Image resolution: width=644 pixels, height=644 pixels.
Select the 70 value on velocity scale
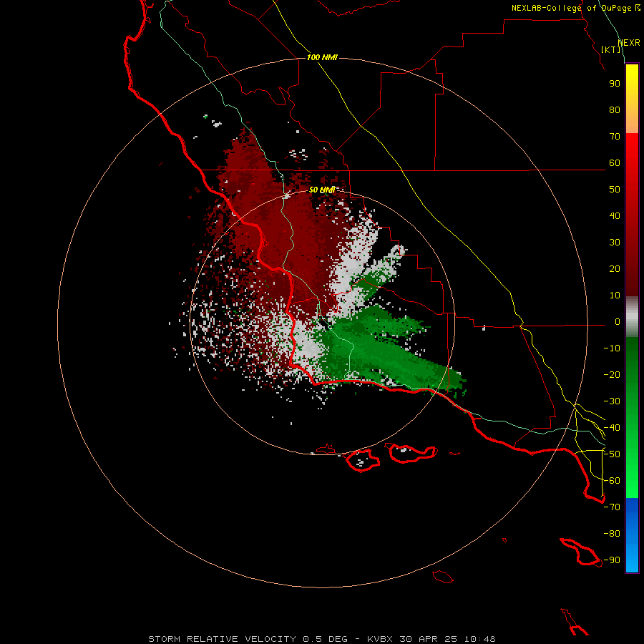pos(615,137)
